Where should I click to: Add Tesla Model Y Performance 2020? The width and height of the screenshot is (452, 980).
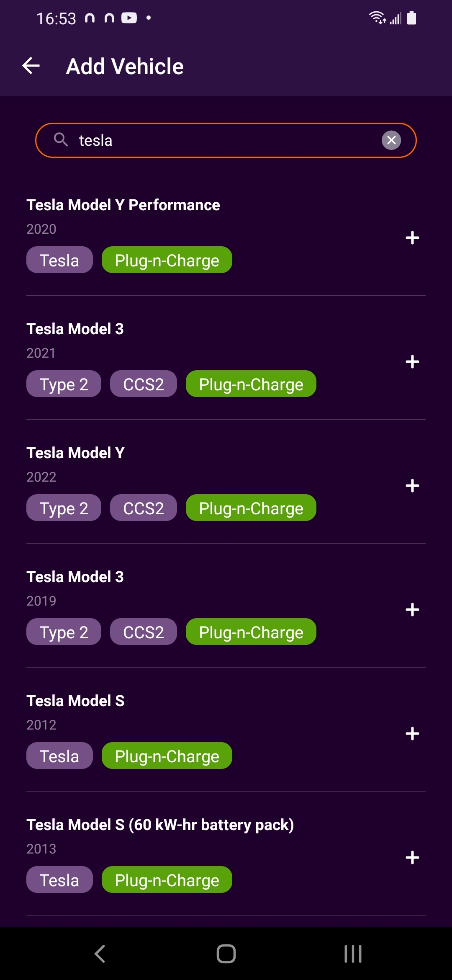pyautogui.click(x=412, y=238)
